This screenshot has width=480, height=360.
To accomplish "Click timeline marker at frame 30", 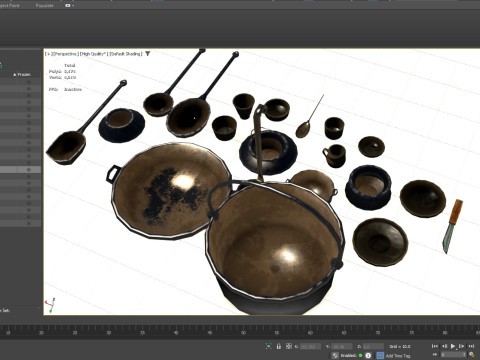I will 109,332.
